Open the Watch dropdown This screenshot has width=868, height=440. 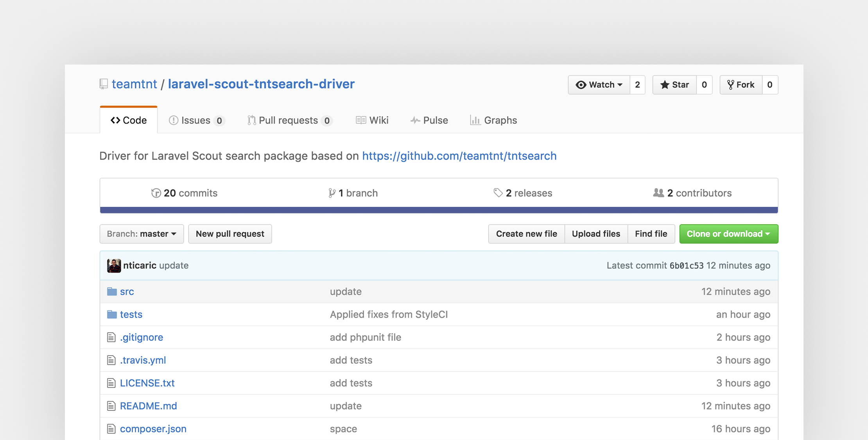(599, 85)
